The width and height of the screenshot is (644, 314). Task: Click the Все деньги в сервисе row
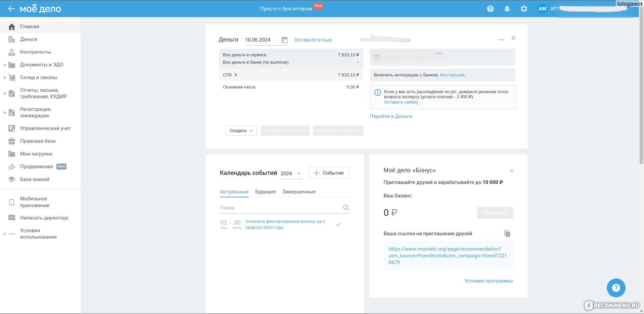(x=291, y=55)
